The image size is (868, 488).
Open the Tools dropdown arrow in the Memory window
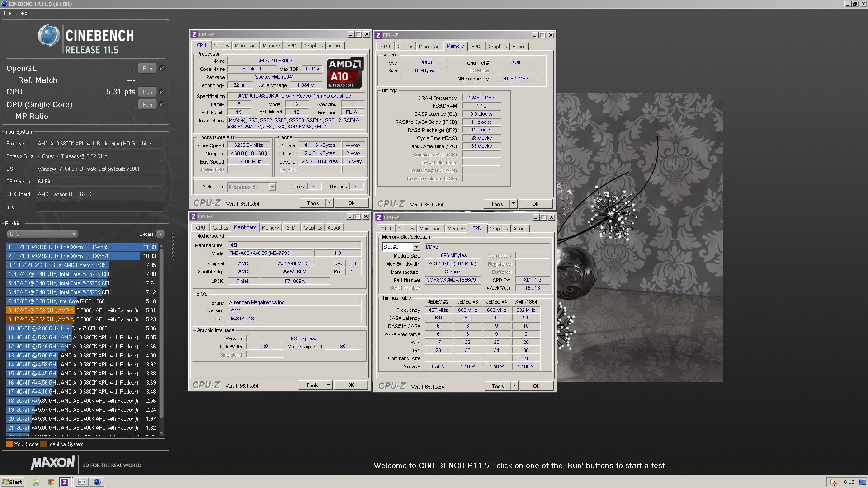pos(513,204)
